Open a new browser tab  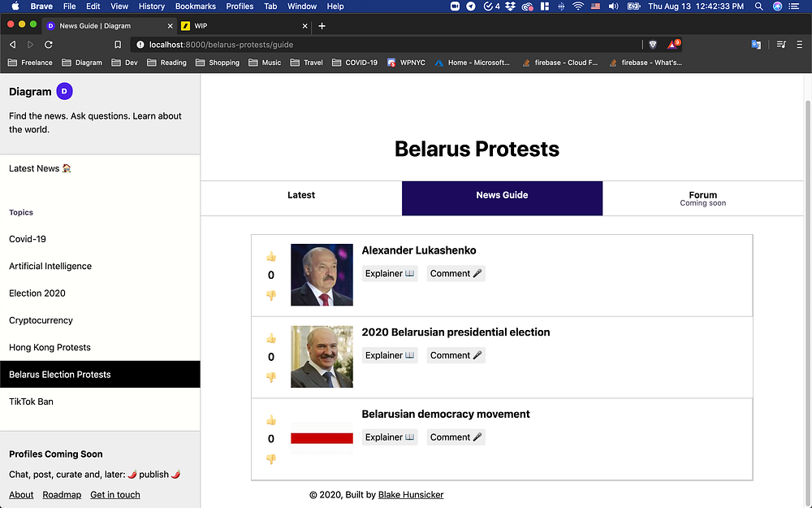click(x=322, y=26)
